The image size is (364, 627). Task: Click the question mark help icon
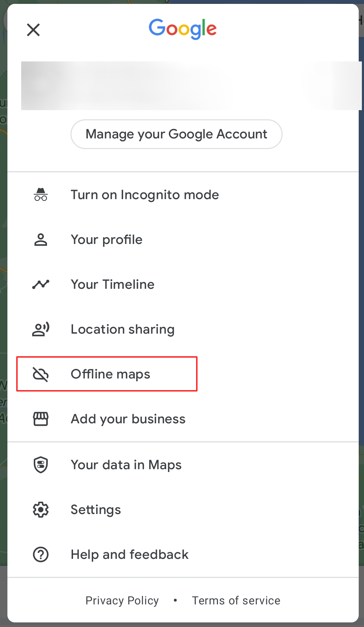(x=41, y=555)
